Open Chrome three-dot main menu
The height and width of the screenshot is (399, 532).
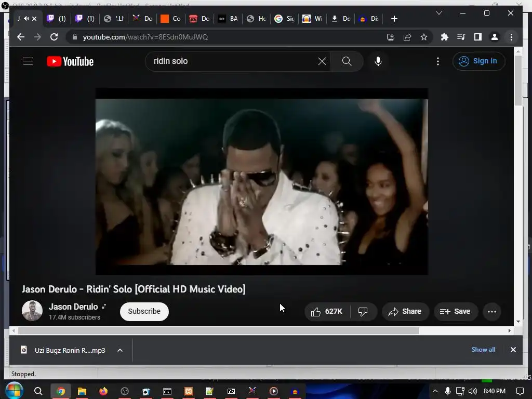point(511,37)
